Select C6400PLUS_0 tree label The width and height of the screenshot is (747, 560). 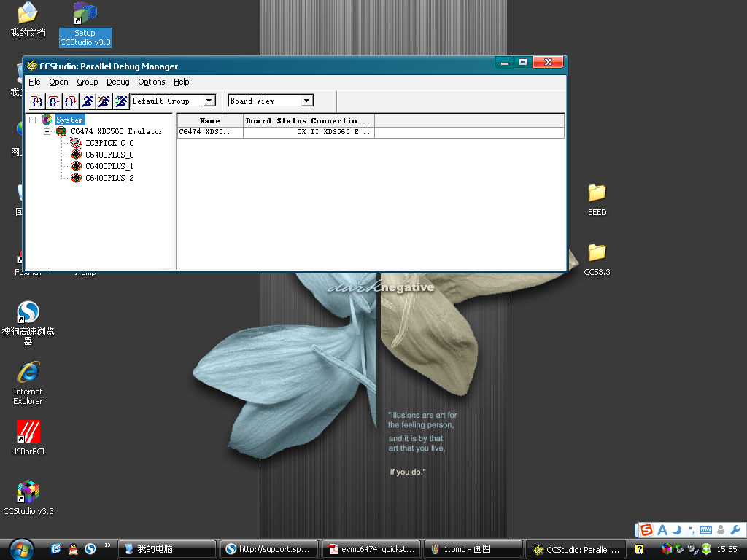pos(109,155)
